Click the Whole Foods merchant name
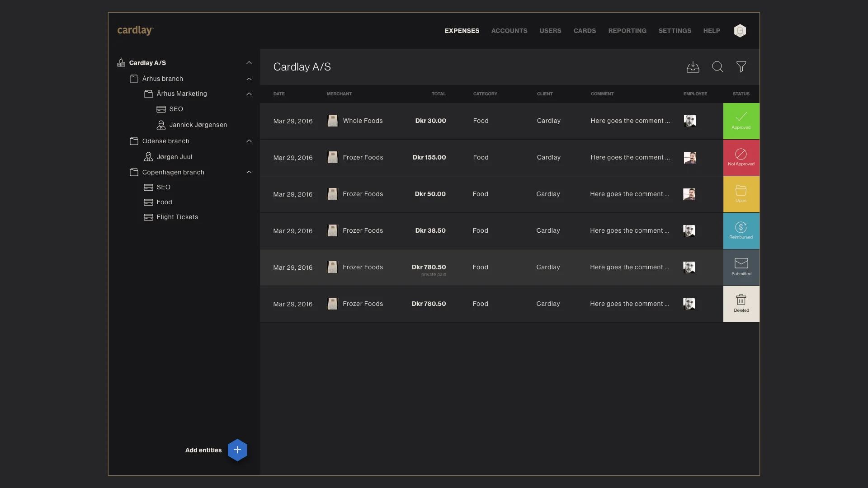 (x=363, y=121)
